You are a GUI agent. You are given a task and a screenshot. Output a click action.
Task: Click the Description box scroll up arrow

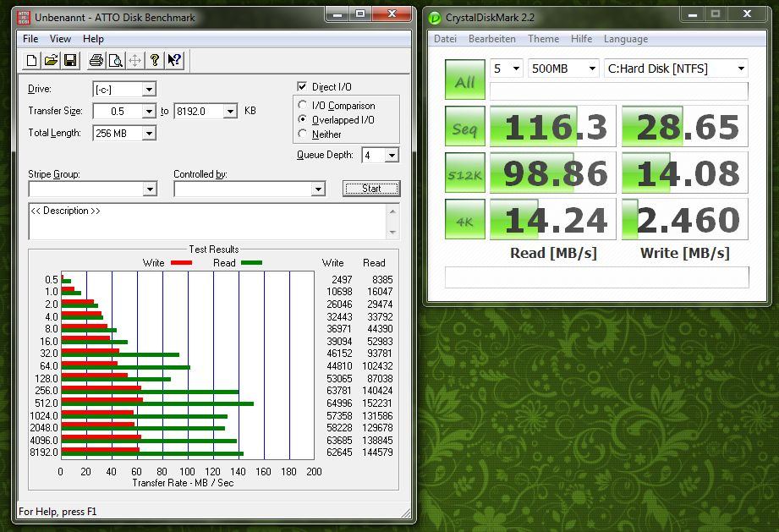click(393, 211)
